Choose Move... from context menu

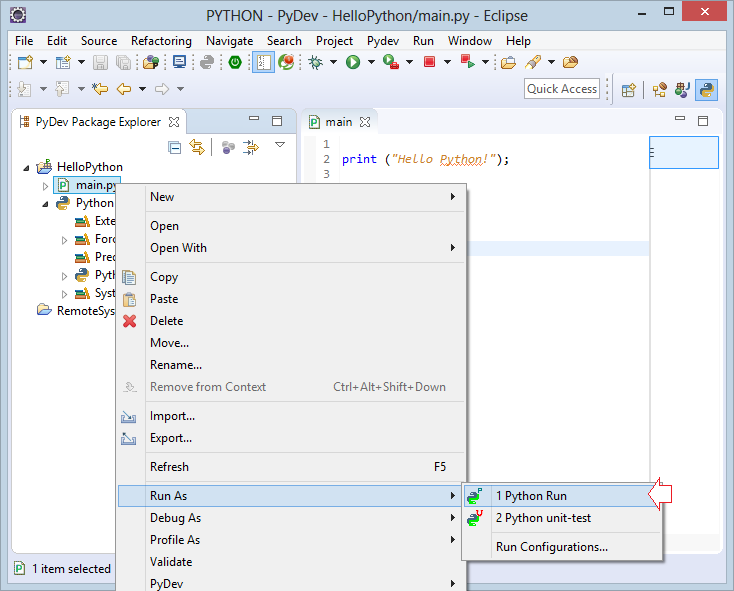click(292, 343)
